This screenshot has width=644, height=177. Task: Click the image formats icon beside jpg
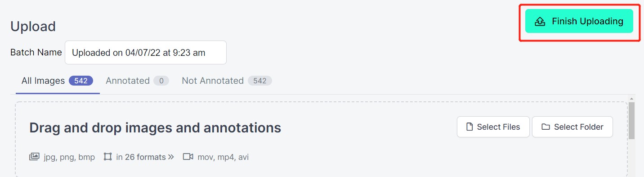tap(34, 157)
